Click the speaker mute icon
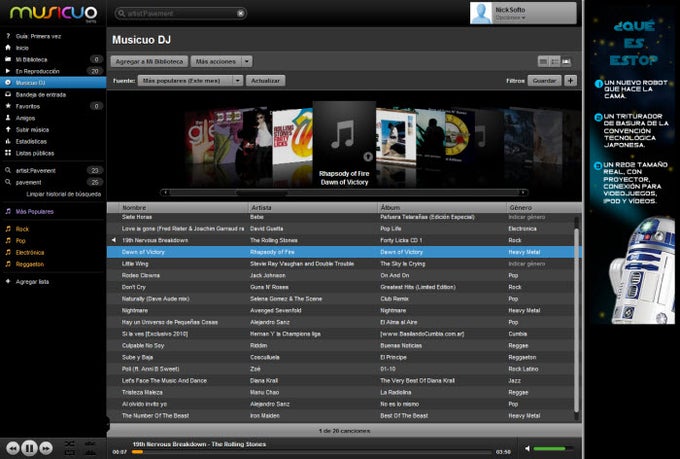680x459 pixels. pos(527,448)
